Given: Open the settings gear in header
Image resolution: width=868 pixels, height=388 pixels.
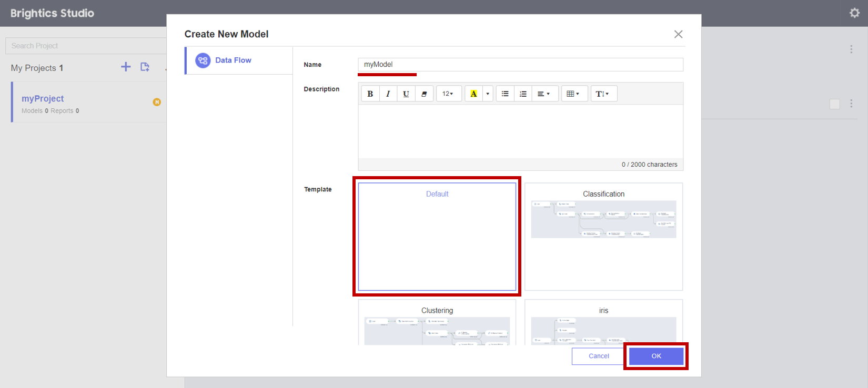Looking at the screenshot, I should [x=855, y=13].
